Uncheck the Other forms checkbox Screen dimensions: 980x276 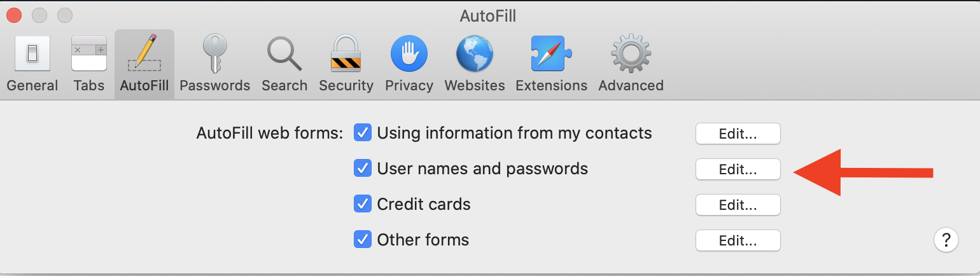pyautogui.click(x=363, y=240)
